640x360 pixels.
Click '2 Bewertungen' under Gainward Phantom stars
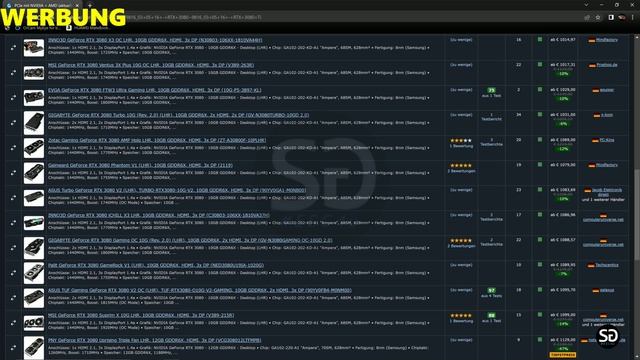tap(461, 171)
